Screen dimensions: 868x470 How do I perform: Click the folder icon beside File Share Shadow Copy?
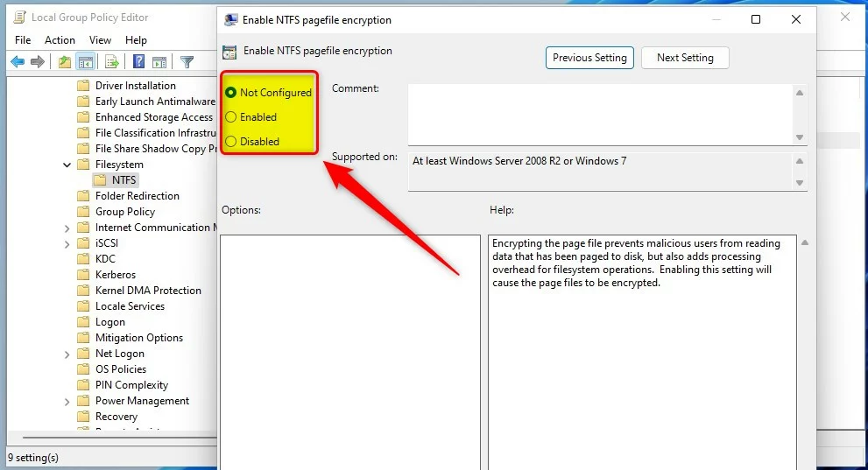coord(83,149)
